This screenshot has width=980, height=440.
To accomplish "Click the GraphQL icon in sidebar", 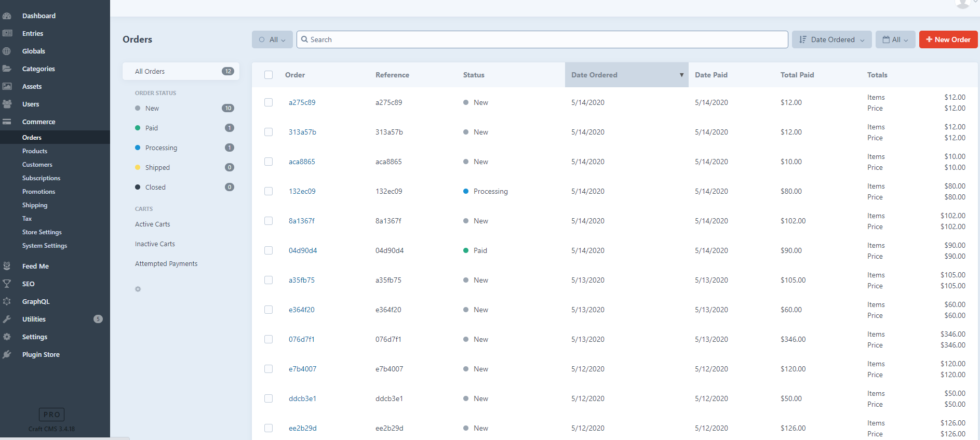I will point(7,301).
